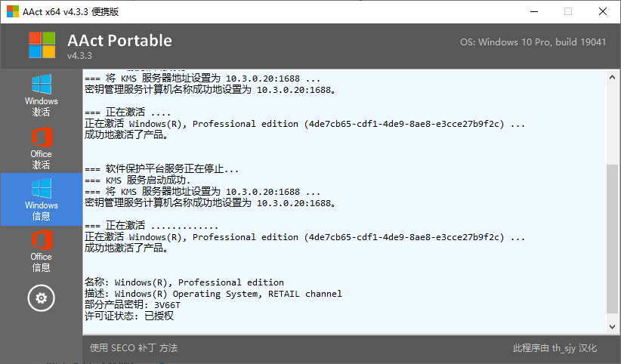Viewport: 621px width, 364px height.
Task: Open the Office 信息 sidebar icon
Action: tap(42, 251)
